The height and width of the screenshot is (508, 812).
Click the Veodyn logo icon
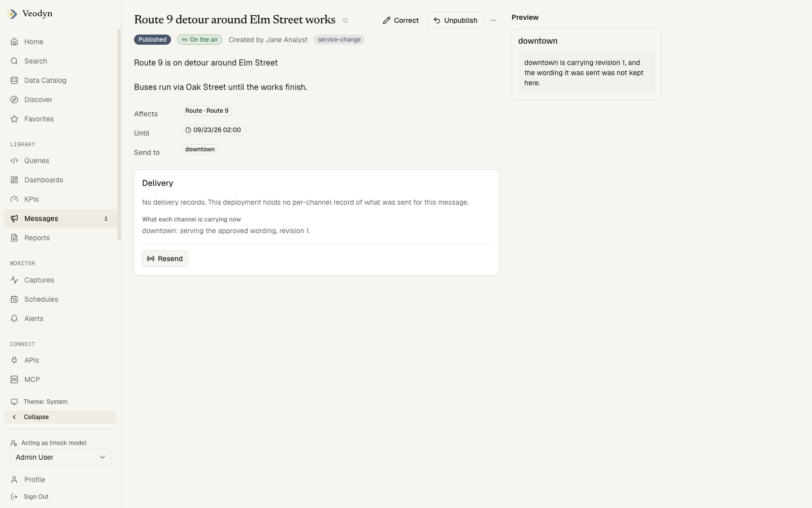(x=12, y=14)
